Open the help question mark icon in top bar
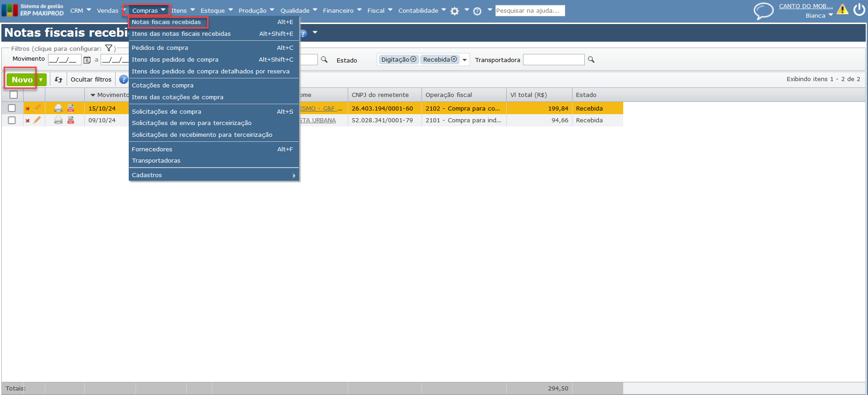 tap(477, 11)
